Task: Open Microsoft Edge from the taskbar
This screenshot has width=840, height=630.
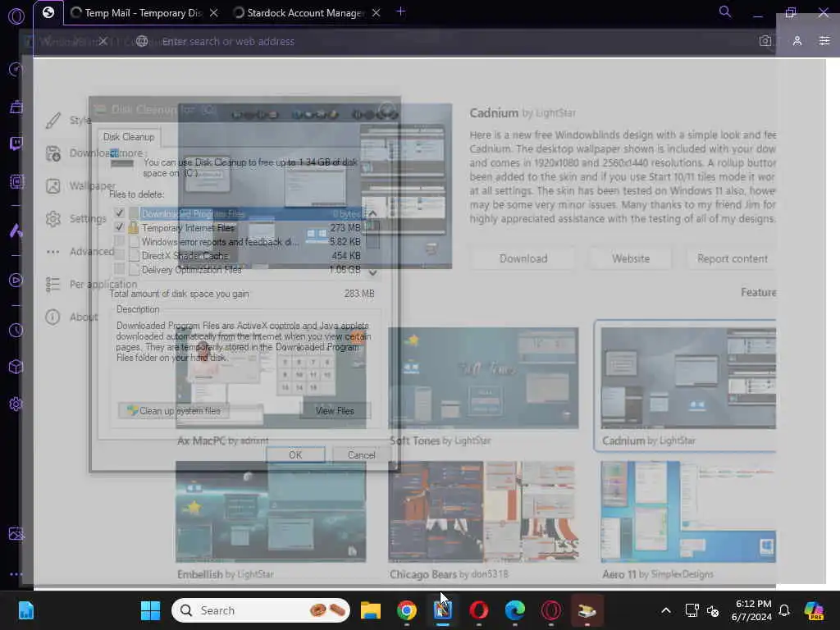Action: pyautogui.click(x=515, y=610)
